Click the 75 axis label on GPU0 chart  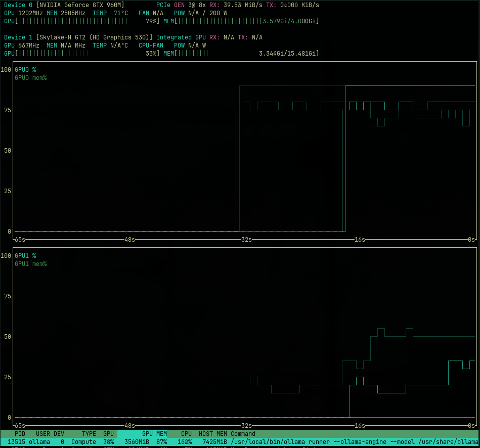pyautogui.click(x=8, y=110)
